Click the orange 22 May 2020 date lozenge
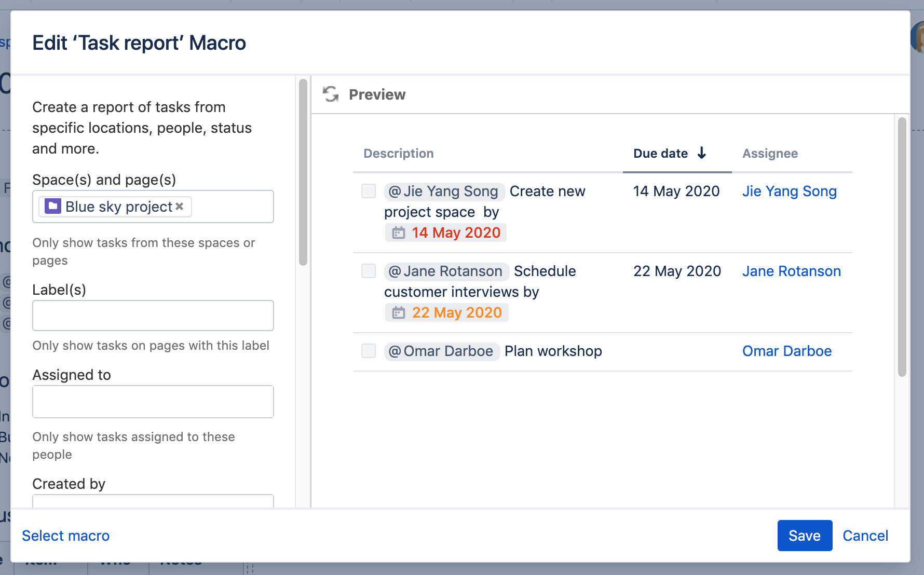 click(447, 313)
